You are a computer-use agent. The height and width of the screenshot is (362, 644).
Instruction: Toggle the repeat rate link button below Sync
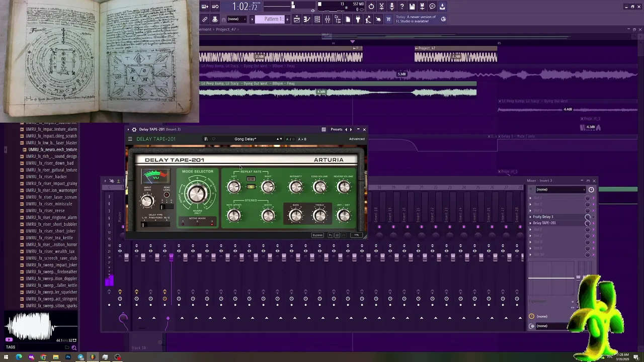(251, 187)
